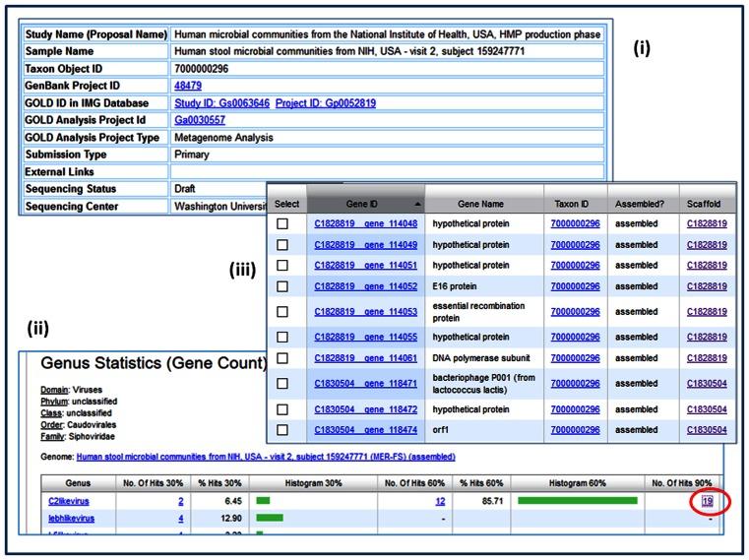Screen dimensions: 749x560
Task: Open gene link C1828819 gene_114053
Action: (x=365, y=312)
